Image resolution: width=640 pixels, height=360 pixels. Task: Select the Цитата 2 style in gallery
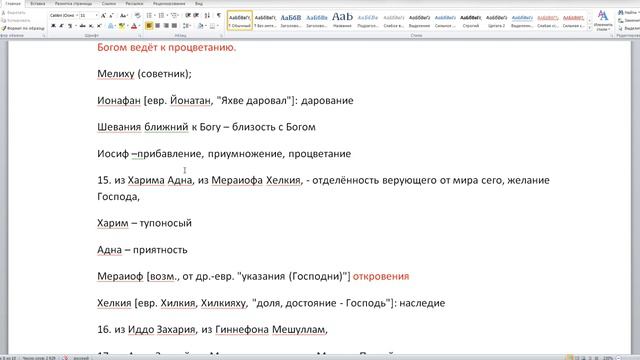[496, 20]
